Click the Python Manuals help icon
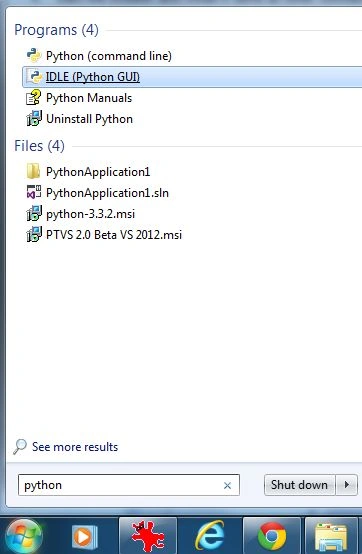Screen dimensions: 362x554 [34, 98]
